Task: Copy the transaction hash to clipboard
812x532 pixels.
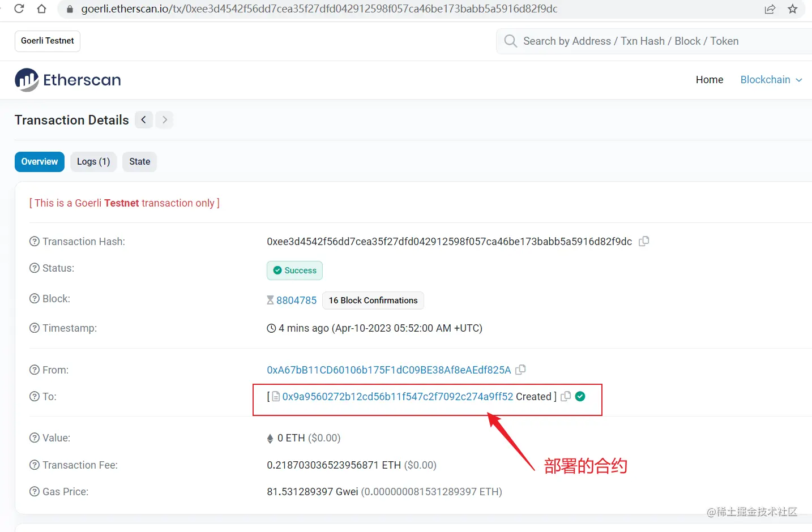Action: [x=644, y=241]
